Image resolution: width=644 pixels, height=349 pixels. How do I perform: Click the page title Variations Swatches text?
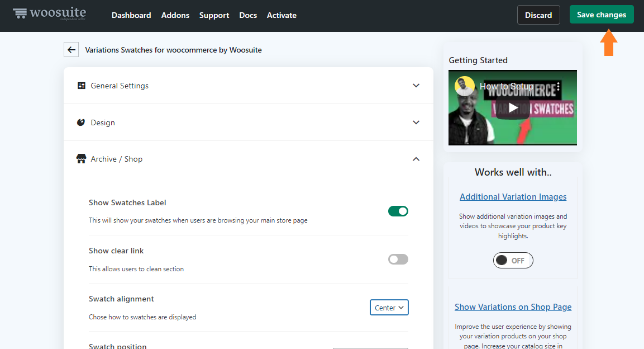pyautogui.click(x=173, y=50)
